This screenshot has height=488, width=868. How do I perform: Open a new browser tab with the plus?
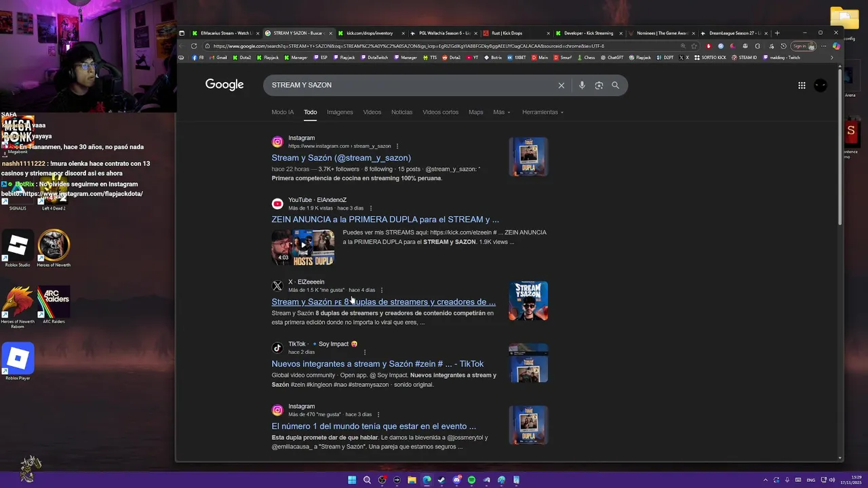click(x=777, y=33)
